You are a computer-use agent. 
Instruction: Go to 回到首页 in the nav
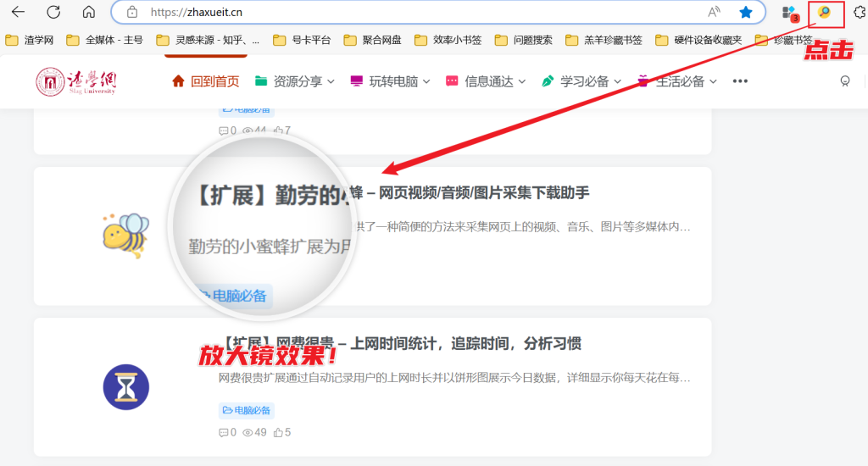(205, 81)
